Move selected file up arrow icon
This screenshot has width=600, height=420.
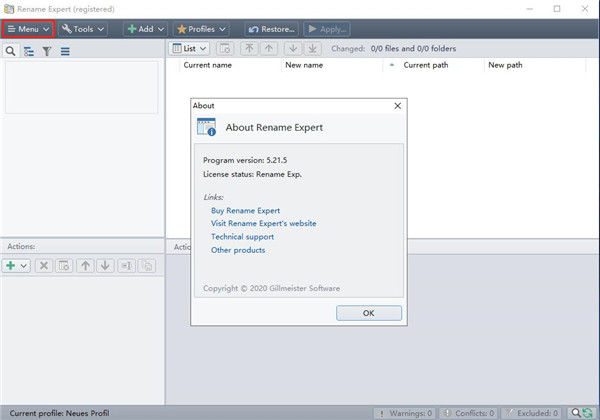(x=269, y=49)
